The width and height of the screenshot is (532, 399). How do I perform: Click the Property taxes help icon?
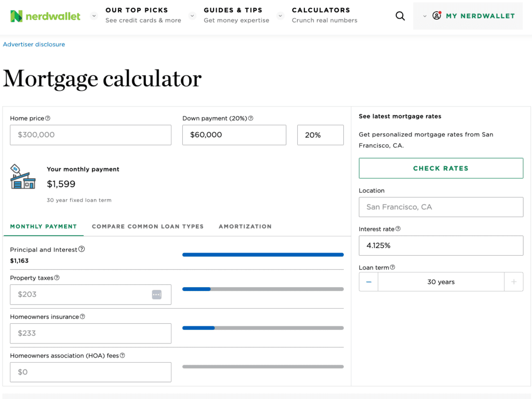(x=57, y=278)
